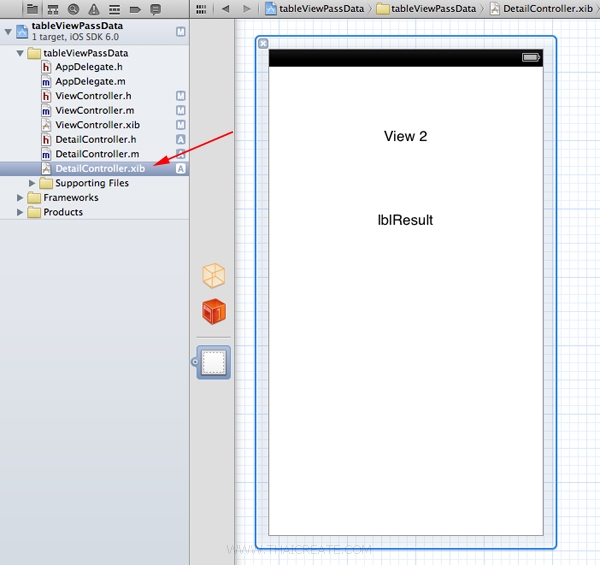Open DetailController.m file
Image resolution: width=600 pixels, height=565 pixels.
[x=97, y=154]
